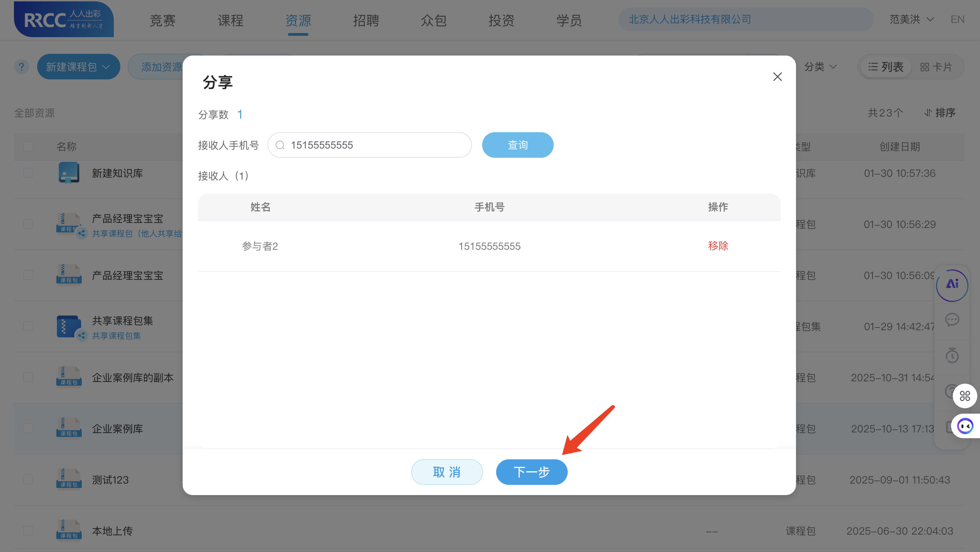This screenshot has height=552, width=980.
Task: Select the checkbox next to 新建知识库
Action: 28,173
